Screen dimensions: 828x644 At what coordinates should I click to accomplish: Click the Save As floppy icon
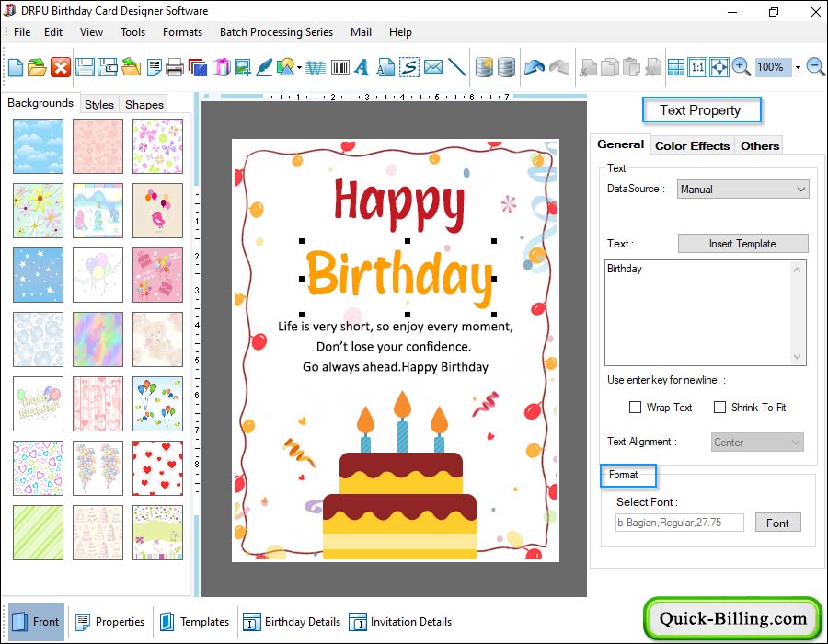pos(108,67)
